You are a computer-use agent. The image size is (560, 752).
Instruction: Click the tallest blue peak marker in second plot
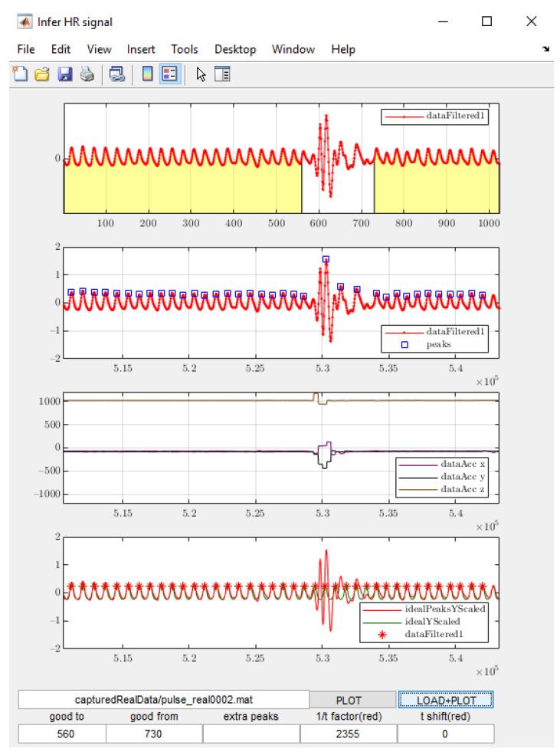coord(326,259)
